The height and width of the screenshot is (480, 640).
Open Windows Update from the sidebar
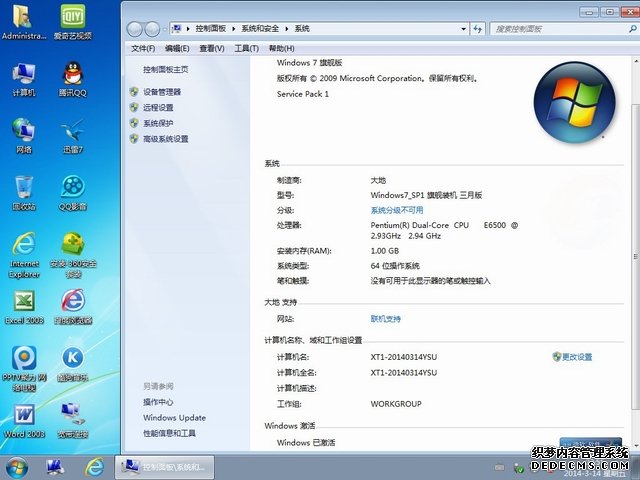(174, 418)
